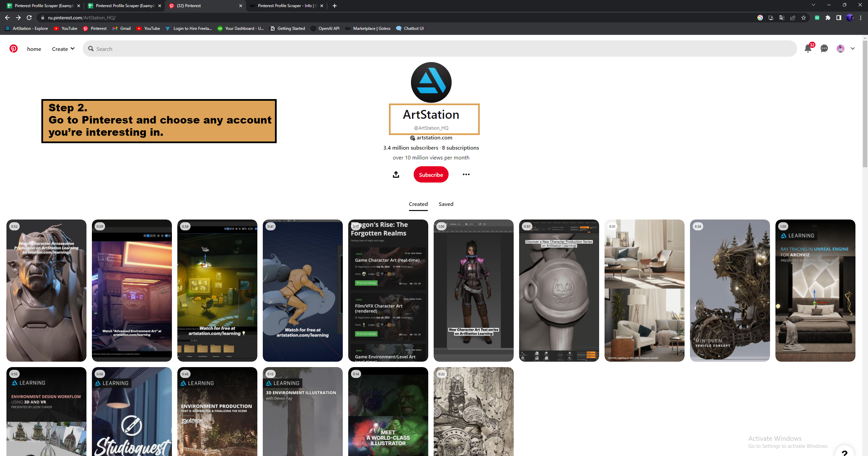Click 3.4 million subscribers text
This screenshot has width=868, height=456.
pos(410,148)
